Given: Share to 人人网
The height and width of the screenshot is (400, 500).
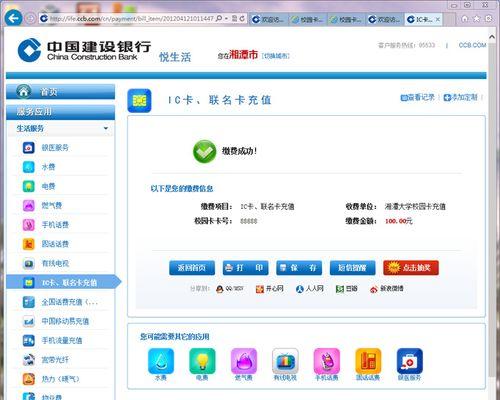Looking at the screenshot, I should (x=309, y=289).
